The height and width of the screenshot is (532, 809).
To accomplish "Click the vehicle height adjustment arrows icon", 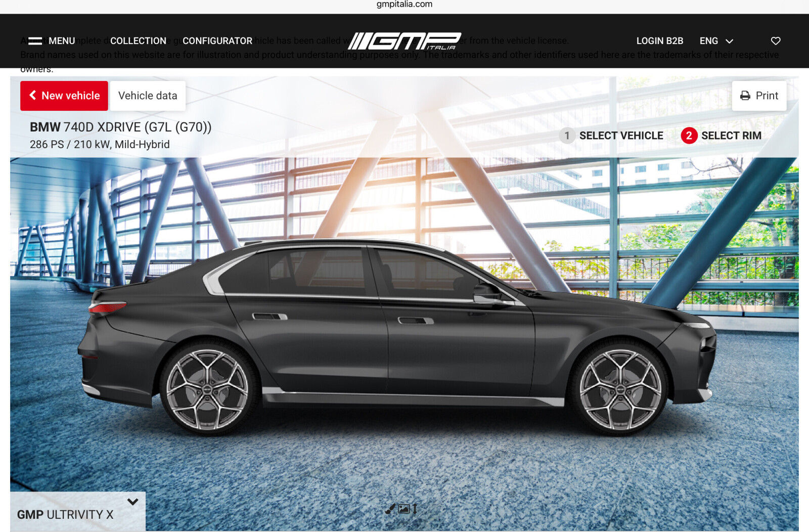I will (415, 509).
